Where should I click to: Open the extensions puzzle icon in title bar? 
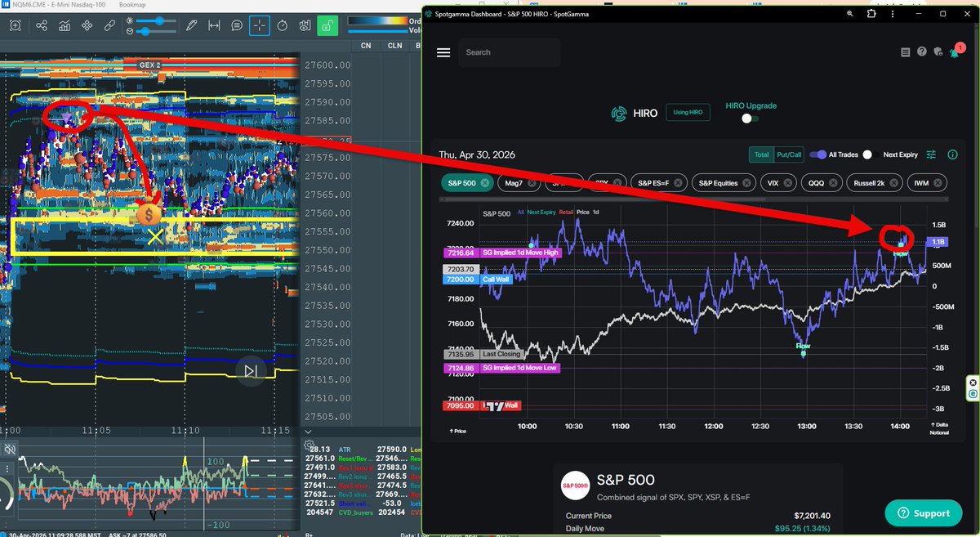[871, 14]
